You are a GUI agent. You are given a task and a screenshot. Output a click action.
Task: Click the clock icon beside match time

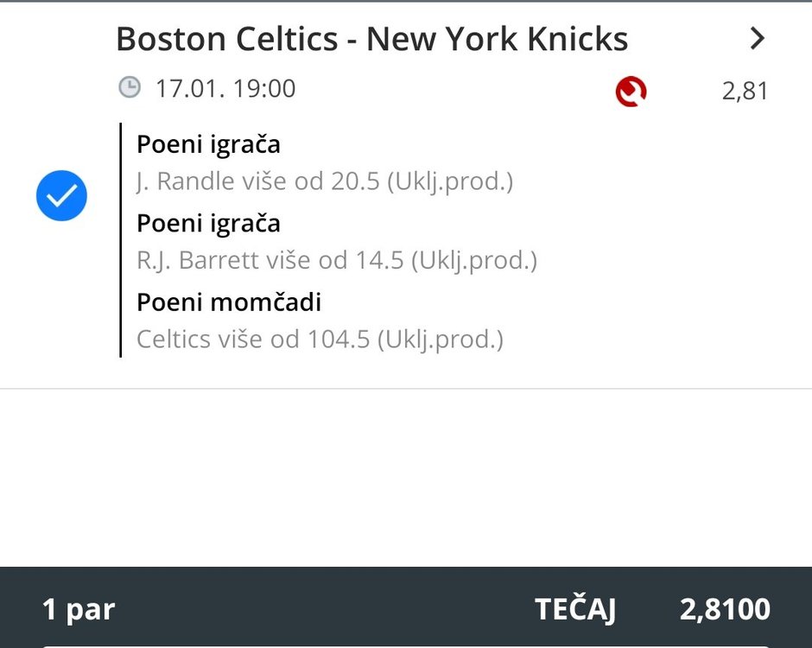coord(129,87)
